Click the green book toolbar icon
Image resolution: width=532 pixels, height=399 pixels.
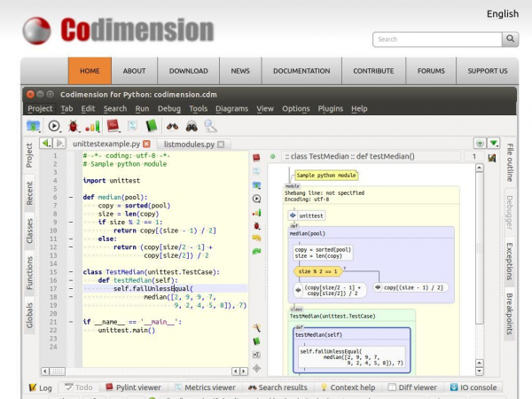152,126
